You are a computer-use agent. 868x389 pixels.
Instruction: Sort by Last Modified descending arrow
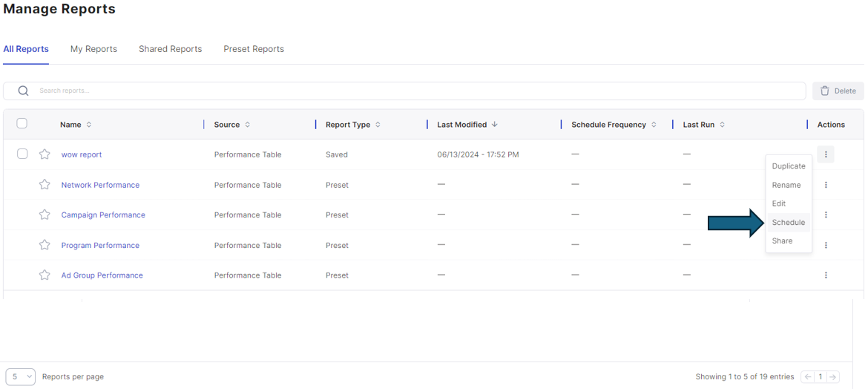click(494, 125)
